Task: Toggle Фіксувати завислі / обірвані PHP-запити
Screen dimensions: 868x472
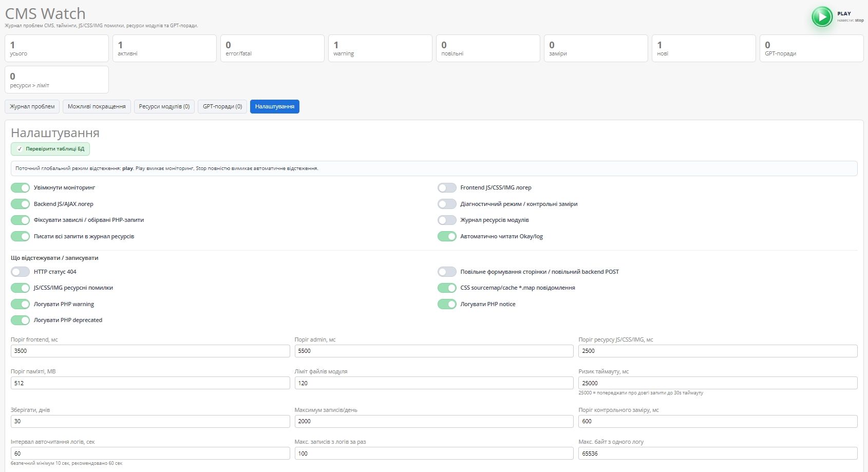Action: 21,220
